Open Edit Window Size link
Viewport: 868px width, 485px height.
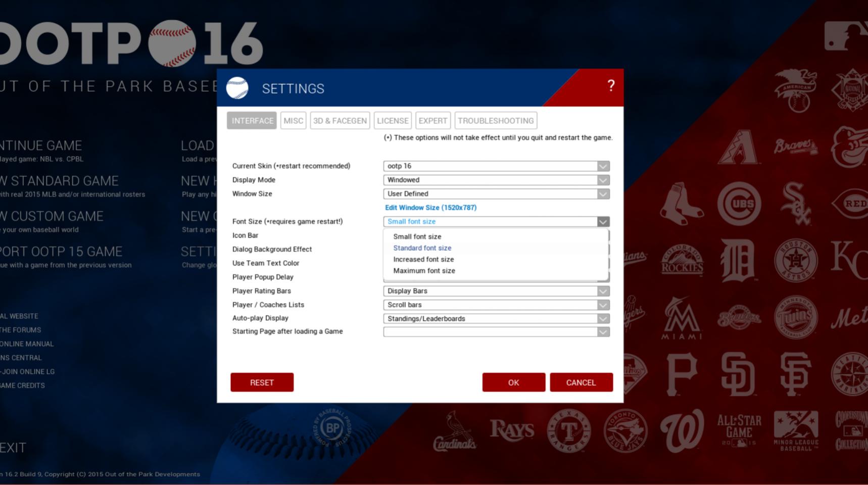coord(430,208)
